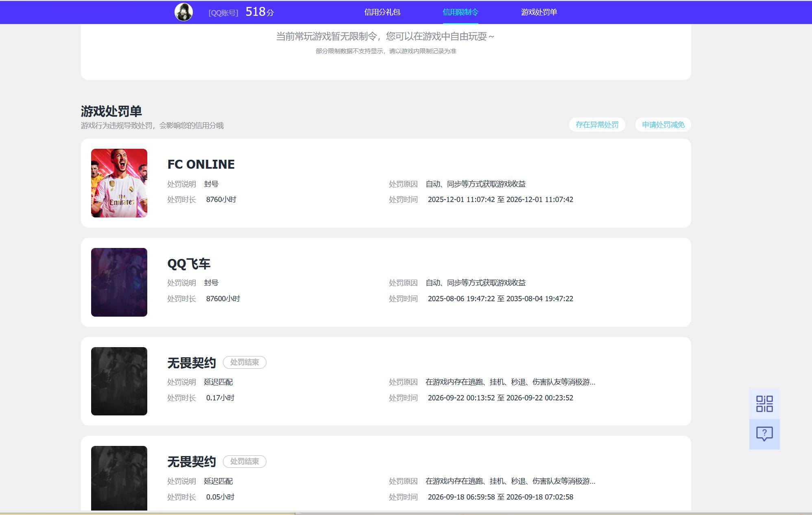Screen dimensions: 812x515
Task: Click 封号 description in FC ONLINE card
Action: tap(211, 184)
